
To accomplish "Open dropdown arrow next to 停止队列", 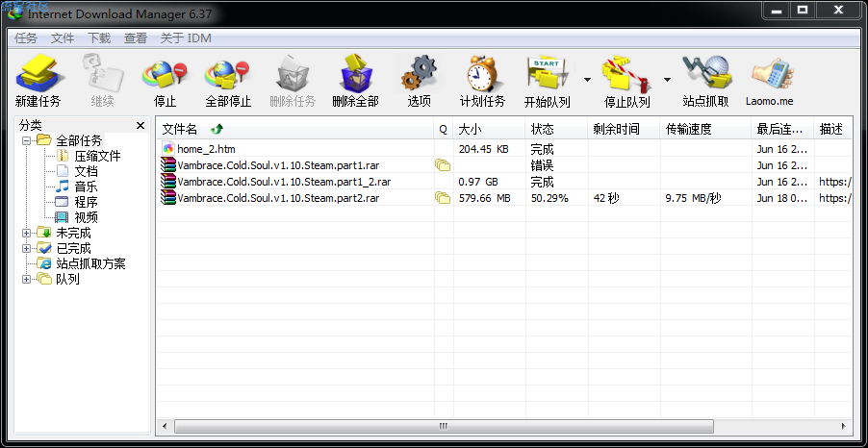I will click(667, 80).
